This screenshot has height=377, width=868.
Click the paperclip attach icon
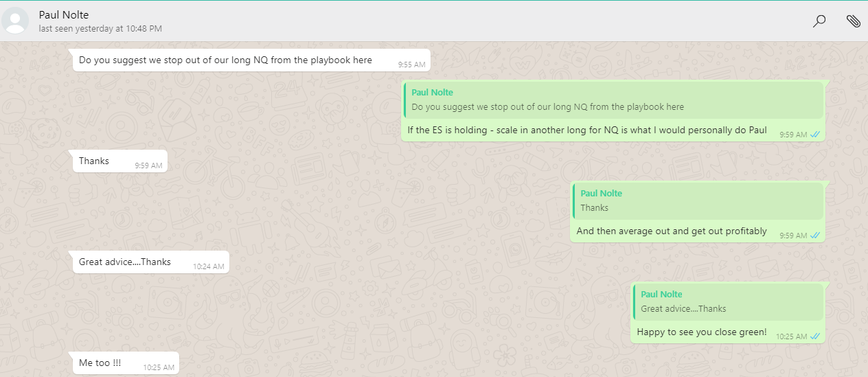[x=853, y=21]
